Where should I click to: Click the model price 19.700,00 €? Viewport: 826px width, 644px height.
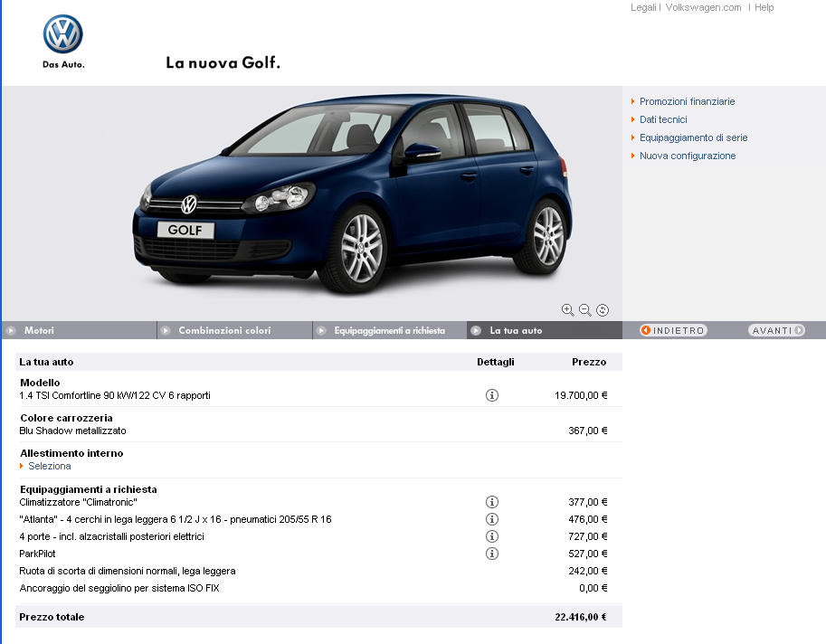[581, 395]
